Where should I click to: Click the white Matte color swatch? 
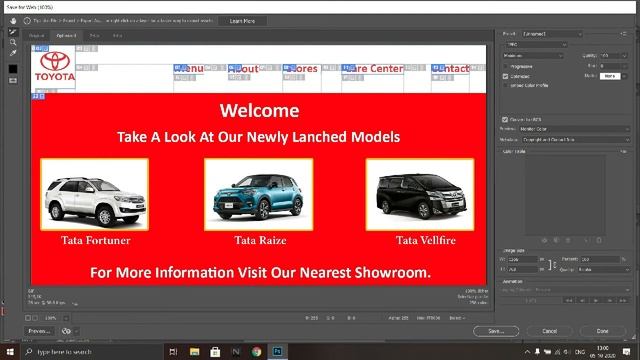pyautogui.click(x=610, y=76)
